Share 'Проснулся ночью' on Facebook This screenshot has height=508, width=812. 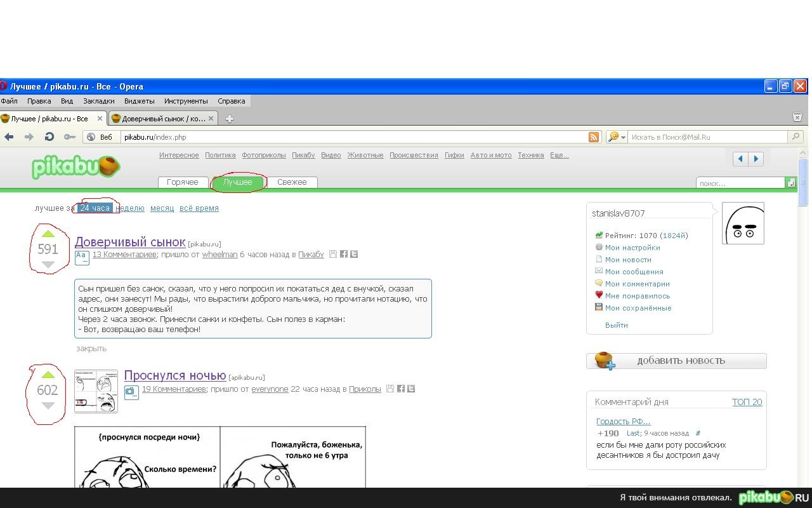401,389
